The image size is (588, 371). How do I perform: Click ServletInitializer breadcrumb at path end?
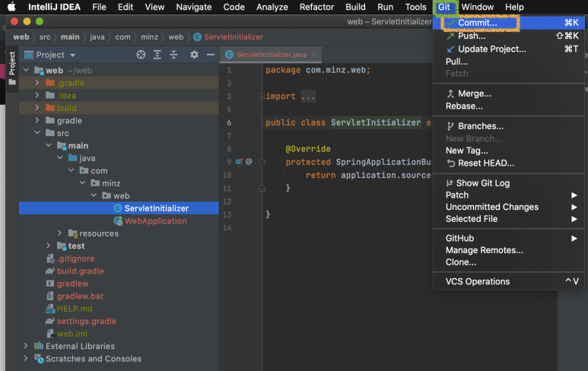(x=228, y=37)
